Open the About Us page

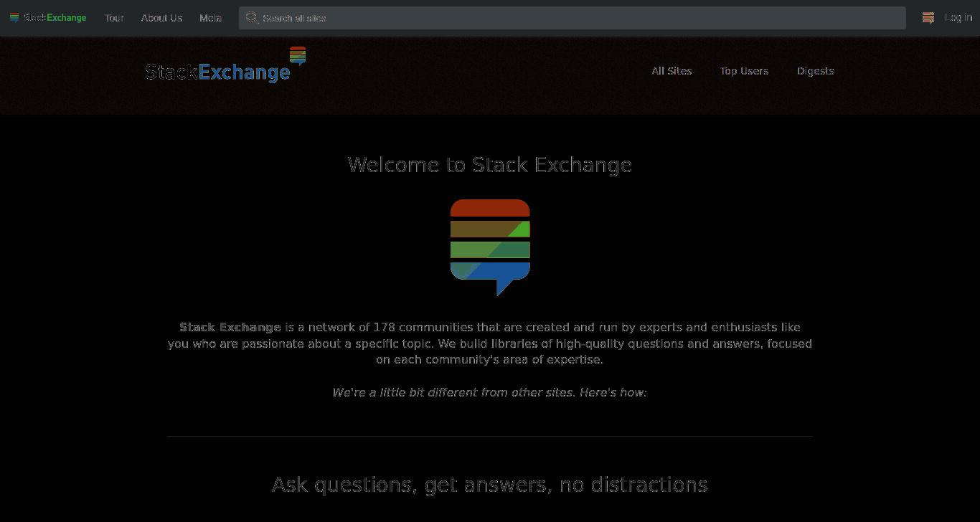[x=161, y=18]
